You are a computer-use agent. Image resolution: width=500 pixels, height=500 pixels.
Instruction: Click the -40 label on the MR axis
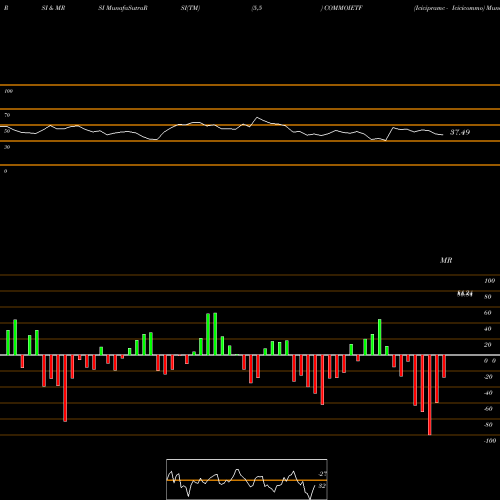click(488, 393)
